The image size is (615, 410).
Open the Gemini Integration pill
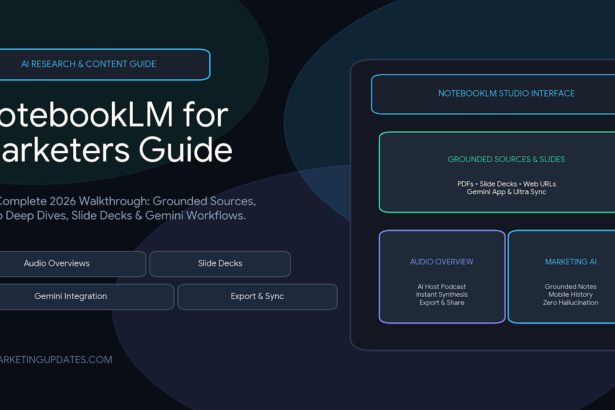87,297
